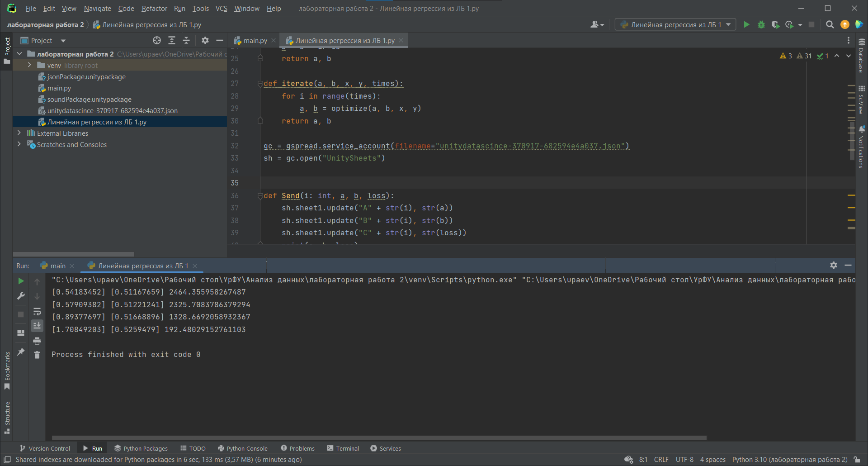The width and height of the screenshot is (868, 466).
Task: Switch to main Run tab
Action: pos(58,266)
